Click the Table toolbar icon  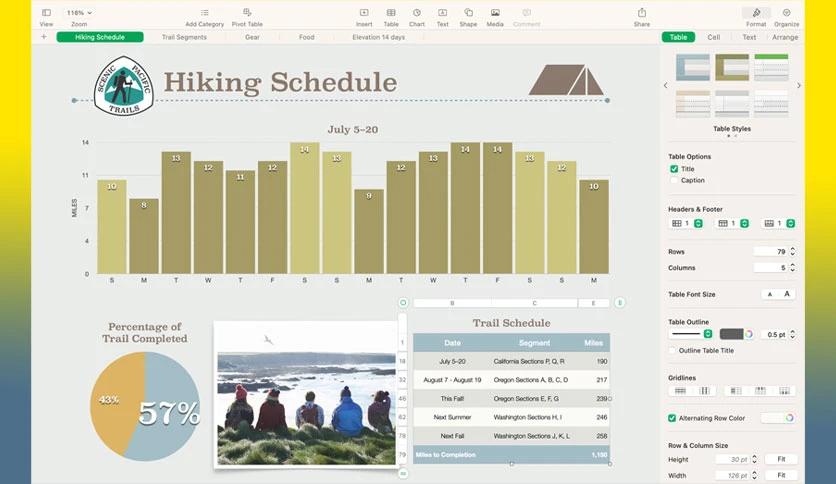click(391, 13)
